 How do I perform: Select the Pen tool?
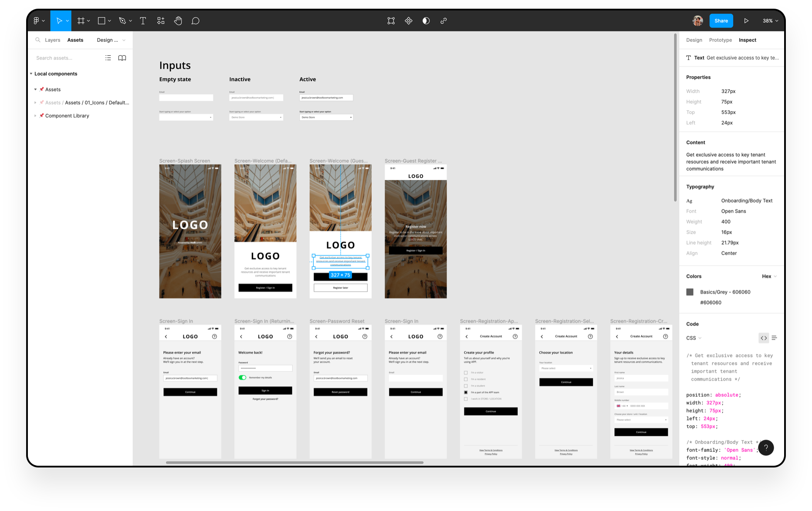click(x=122, y=20)
